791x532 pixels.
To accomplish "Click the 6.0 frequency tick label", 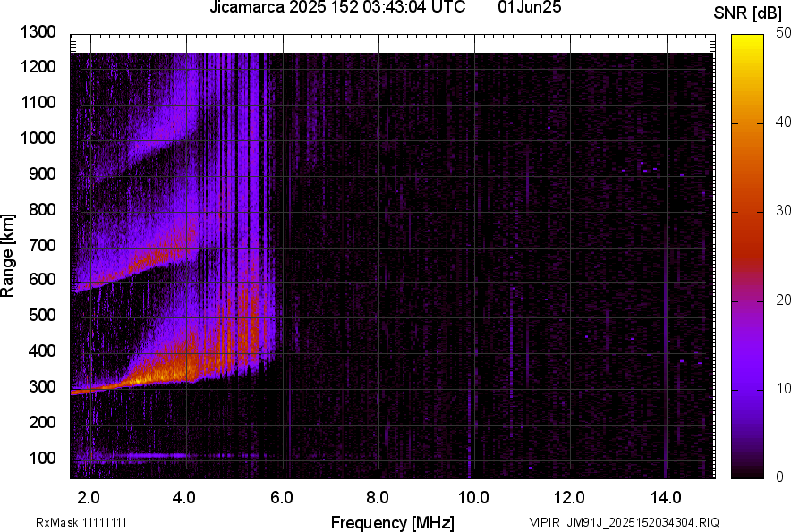I will pos(282,498).
